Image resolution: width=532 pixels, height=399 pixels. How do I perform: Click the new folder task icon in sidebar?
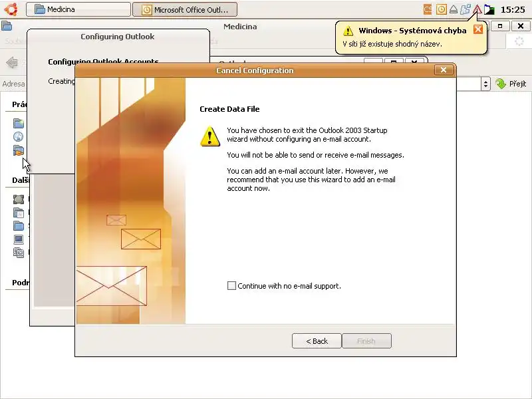pyautogui.click(x=19, y=123)
